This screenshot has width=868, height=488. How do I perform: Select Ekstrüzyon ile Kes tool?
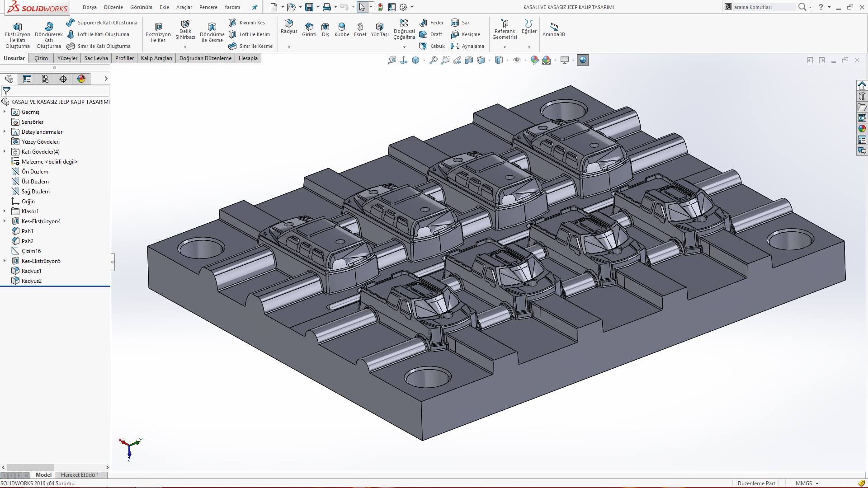pos(158,33)
